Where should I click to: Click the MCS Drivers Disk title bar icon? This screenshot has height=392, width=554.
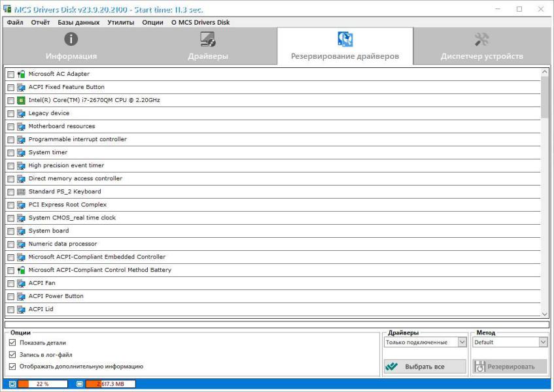[7, 9]
